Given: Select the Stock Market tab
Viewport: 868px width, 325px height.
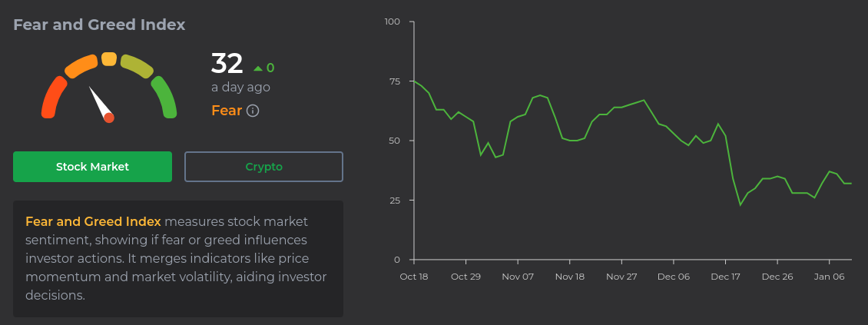Looking at the screenshot, I should (92, 167).
